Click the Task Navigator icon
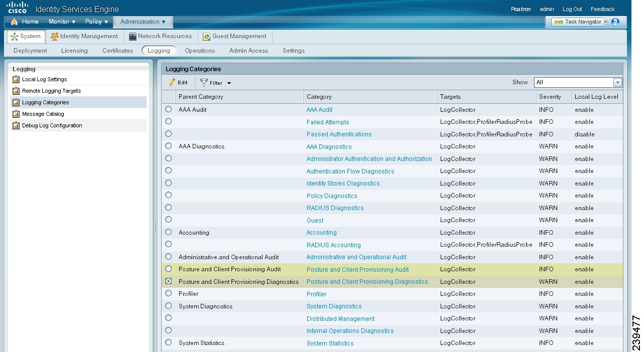 pos(558,22)
